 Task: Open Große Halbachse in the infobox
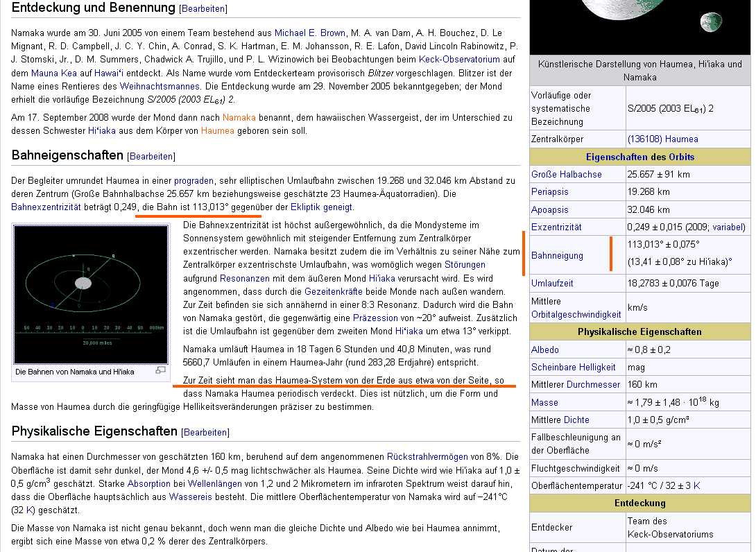566,175
